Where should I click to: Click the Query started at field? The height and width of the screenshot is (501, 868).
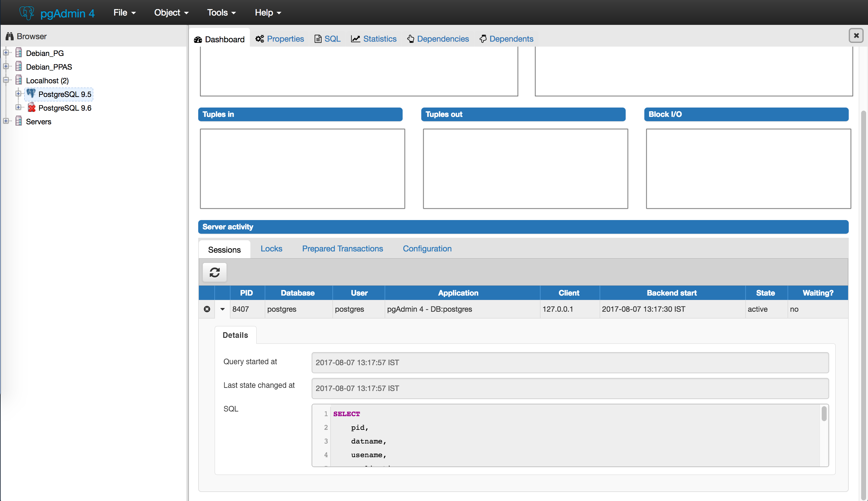570,362
